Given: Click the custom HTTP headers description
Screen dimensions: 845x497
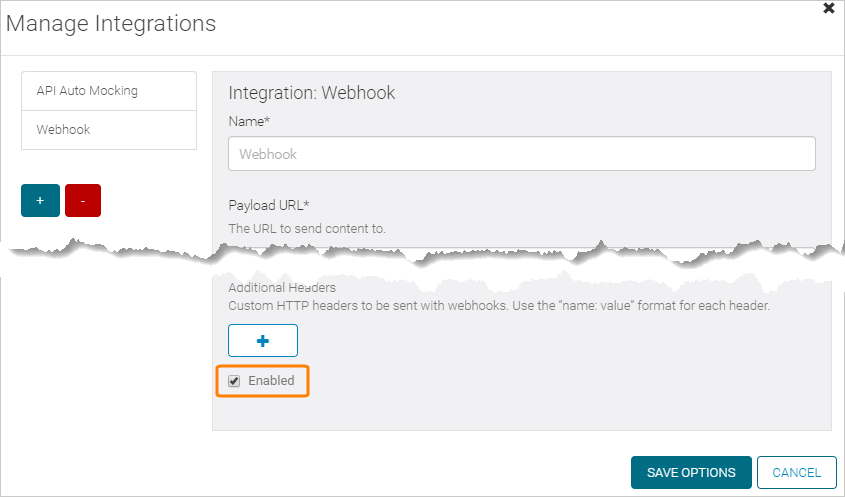Looking at the screenshot, I should tap(499, 305).
